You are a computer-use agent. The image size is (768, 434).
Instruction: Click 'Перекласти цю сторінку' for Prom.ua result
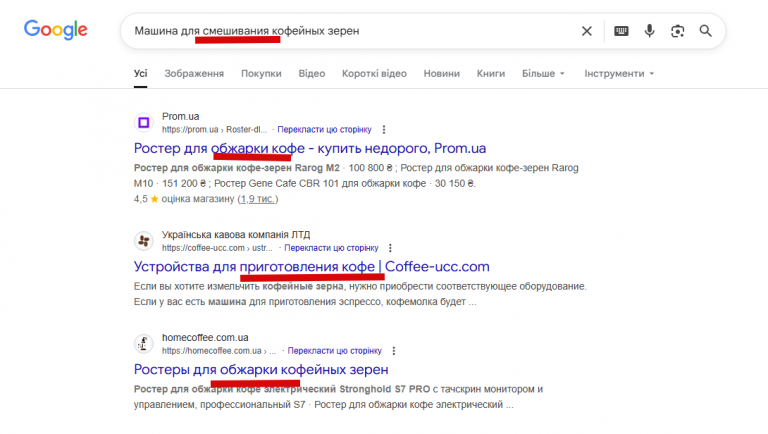[x=324, y=130]
